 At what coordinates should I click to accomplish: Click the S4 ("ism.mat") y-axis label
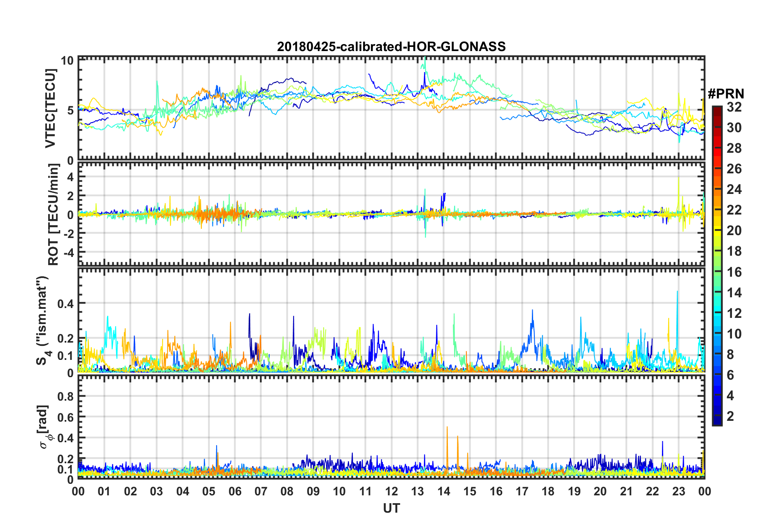point(42,320)
